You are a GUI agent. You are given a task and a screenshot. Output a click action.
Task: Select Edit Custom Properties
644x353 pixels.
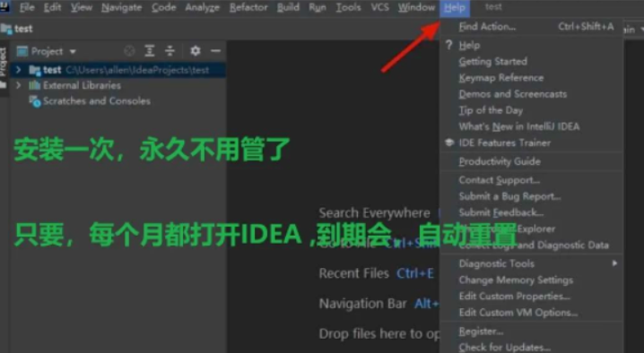click(532, 297)
